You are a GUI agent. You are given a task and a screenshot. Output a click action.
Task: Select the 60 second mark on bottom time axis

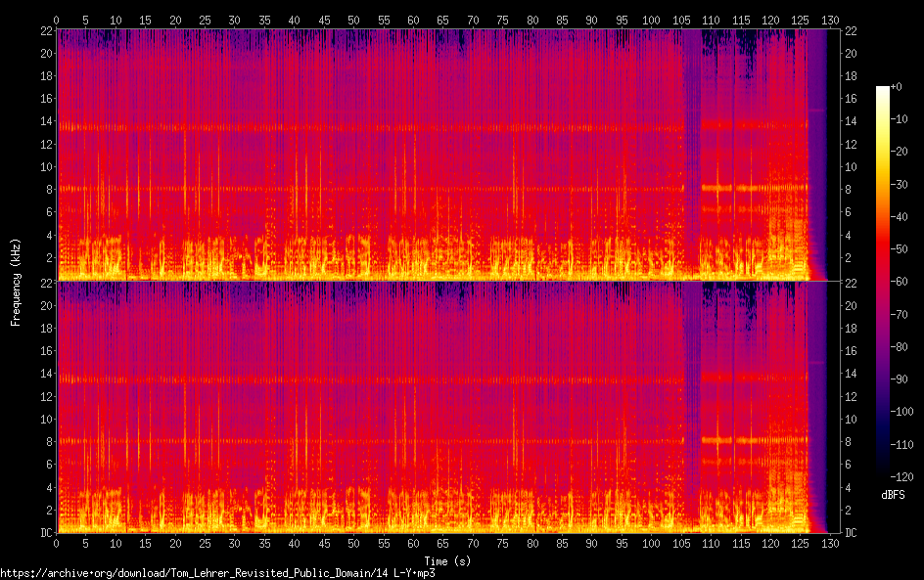(413, 543)
